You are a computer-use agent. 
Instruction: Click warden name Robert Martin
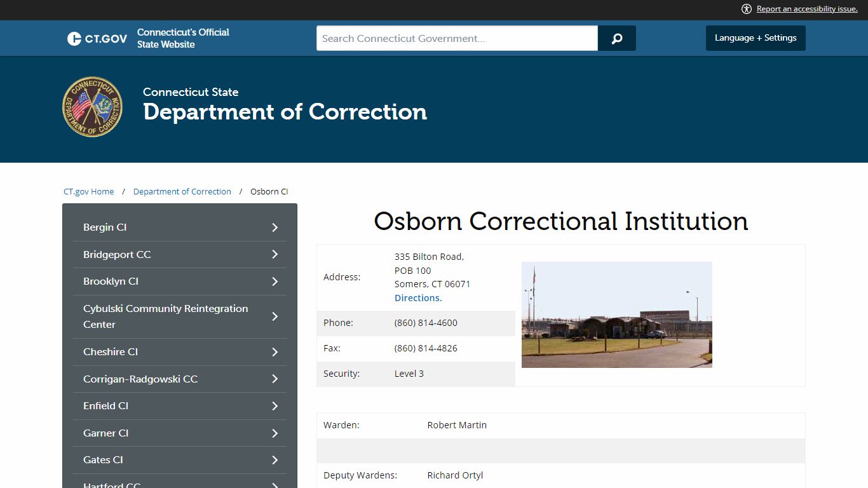[x=457, y=425]
